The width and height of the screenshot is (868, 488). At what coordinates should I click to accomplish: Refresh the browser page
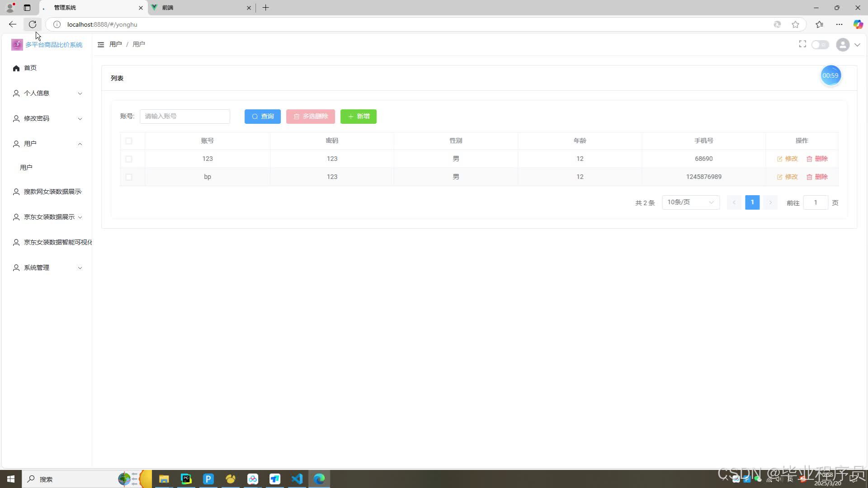33,24
